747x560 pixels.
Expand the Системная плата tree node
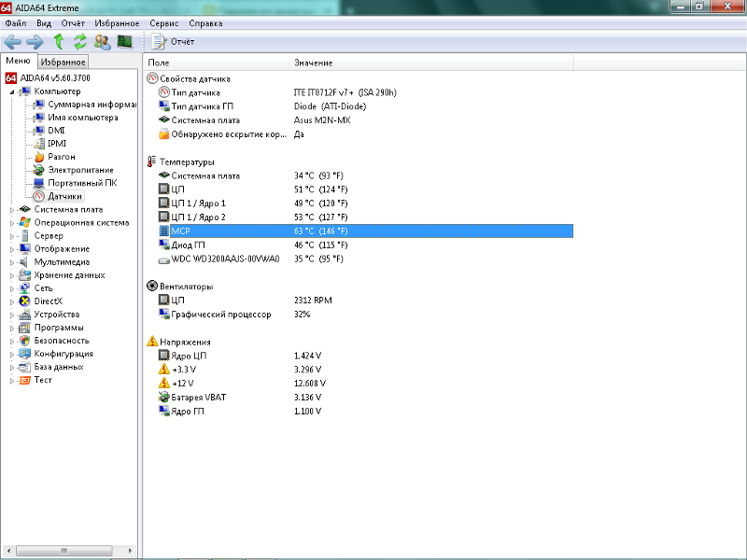tap(12, 209)
